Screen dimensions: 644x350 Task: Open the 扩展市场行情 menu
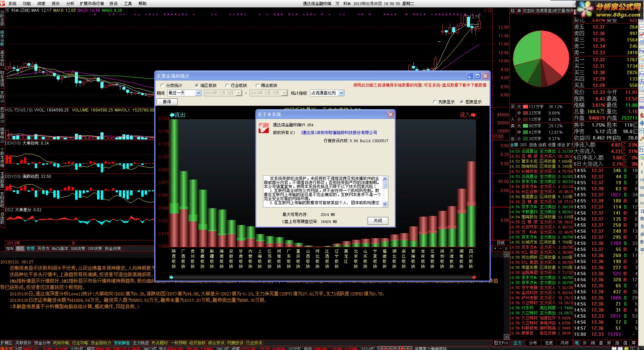coord(92,3)
